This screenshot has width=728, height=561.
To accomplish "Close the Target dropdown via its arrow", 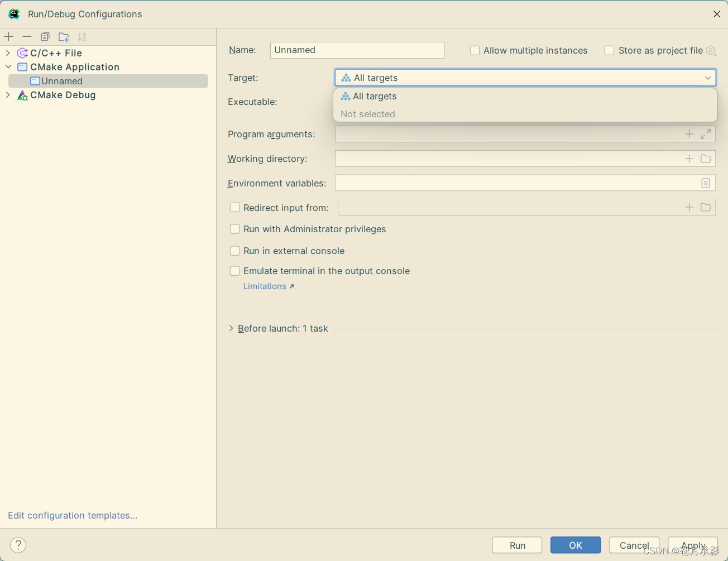I will 707,78.
